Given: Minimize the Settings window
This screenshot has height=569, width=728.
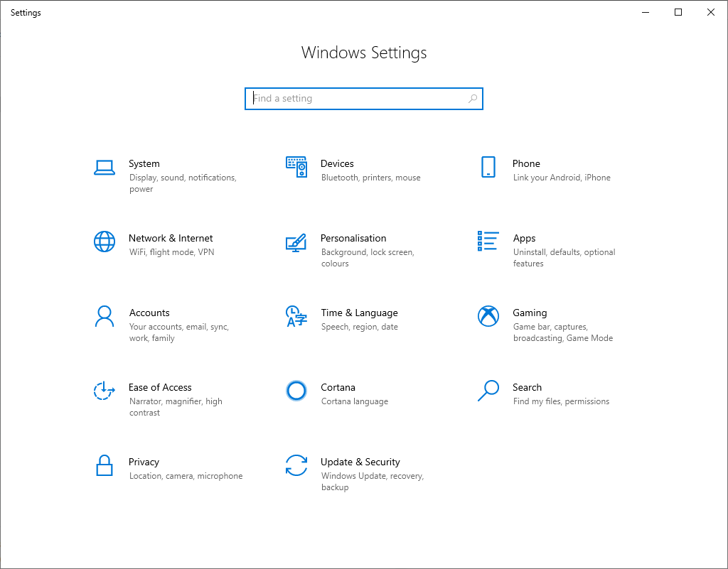Looking at the screenshot, I should tap(646, 13).
